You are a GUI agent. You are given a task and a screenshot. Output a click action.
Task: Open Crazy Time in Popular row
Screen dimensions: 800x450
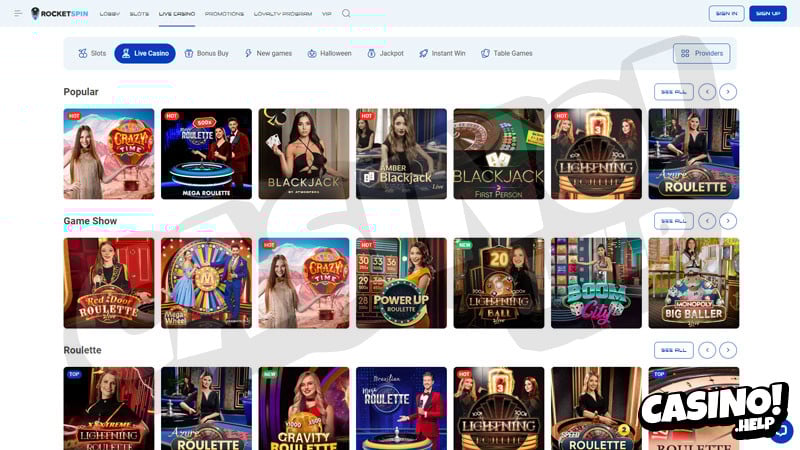tap(109, 154)
